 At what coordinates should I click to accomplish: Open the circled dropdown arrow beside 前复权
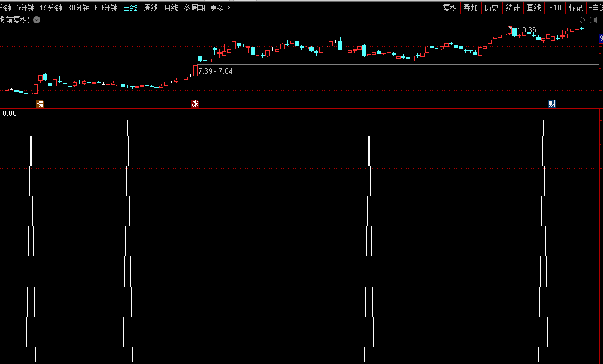tap(37, 20)
